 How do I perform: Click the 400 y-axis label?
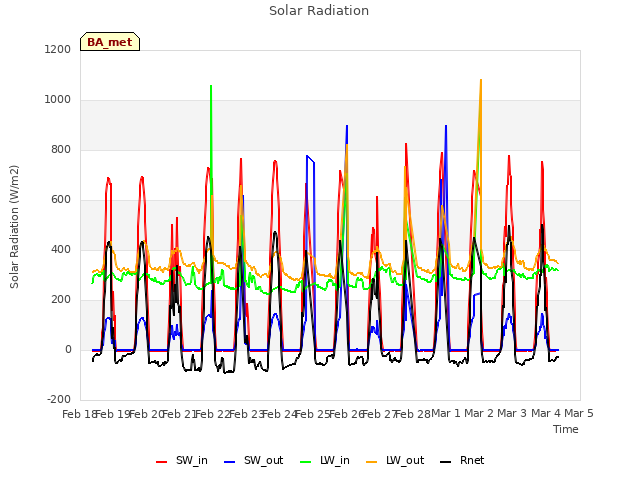61,249
